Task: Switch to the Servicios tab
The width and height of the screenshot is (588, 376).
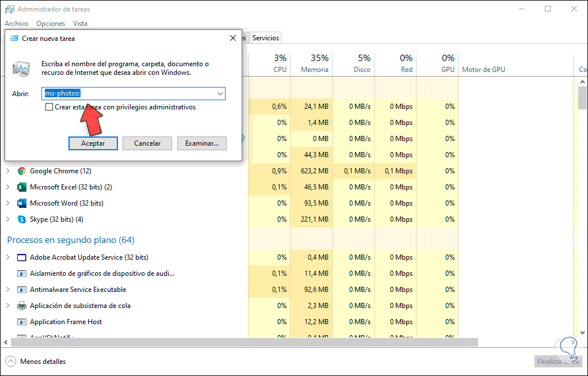Action: (266, 38)
